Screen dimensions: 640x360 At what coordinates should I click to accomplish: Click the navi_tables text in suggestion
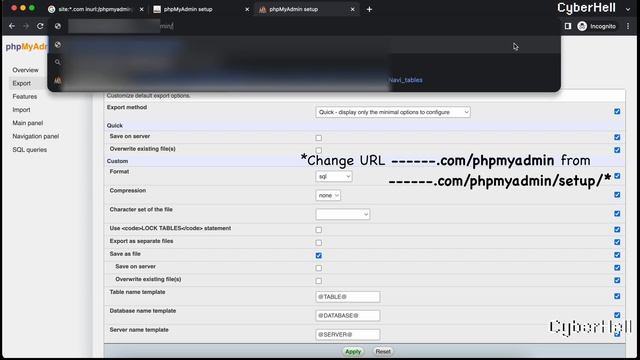[x=406, y=80]
